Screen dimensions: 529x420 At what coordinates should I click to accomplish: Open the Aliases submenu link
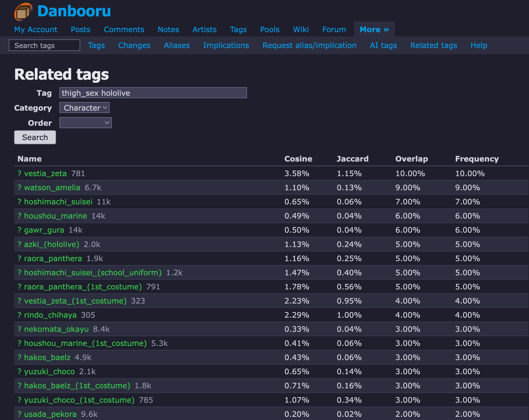click(x=177, y=45)
